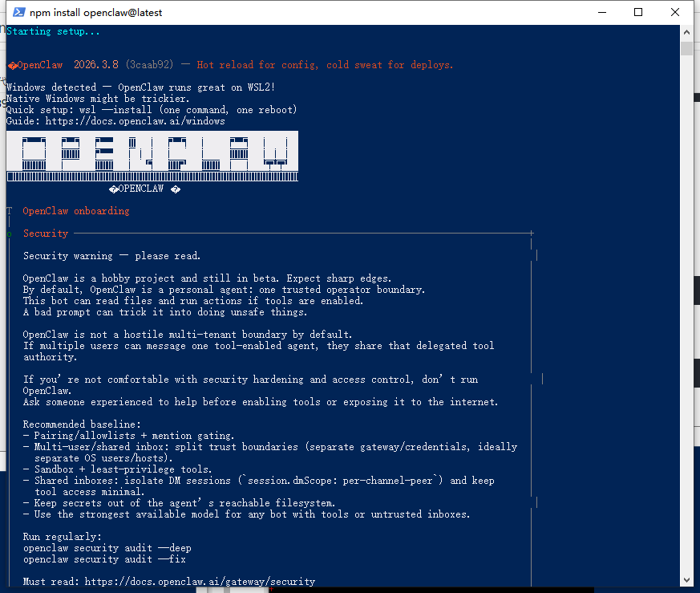Click 'OpenClaw is not a hostile multi-tenant' line
This screenshot has height=593, width=700.
188,335
